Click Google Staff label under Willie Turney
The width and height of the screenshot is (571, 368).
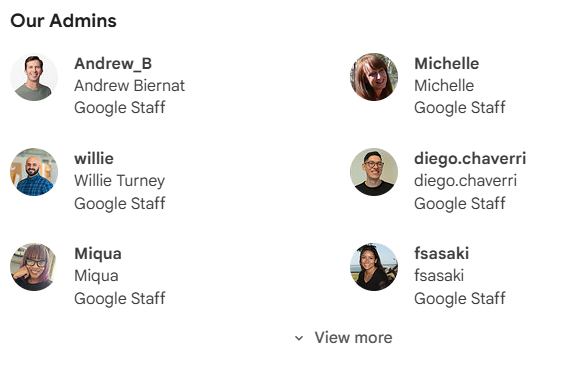point(119,203)
